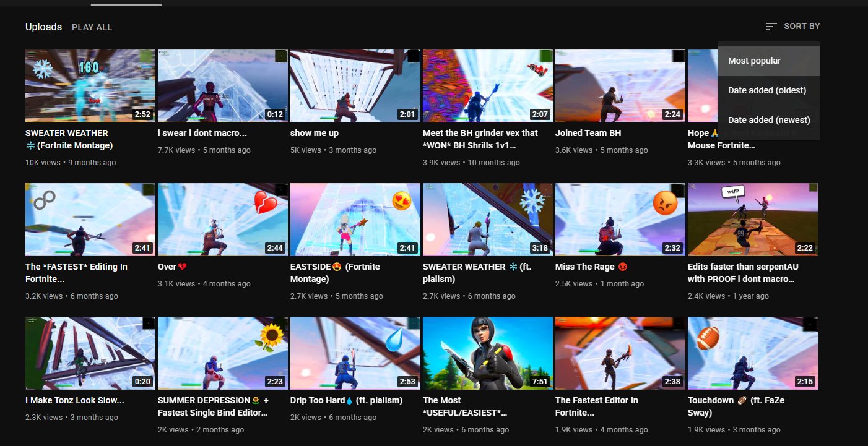Open the 'i swear i dont macro' thumbnail
This screenshot has height=446, width=868.
pos(222,86)
